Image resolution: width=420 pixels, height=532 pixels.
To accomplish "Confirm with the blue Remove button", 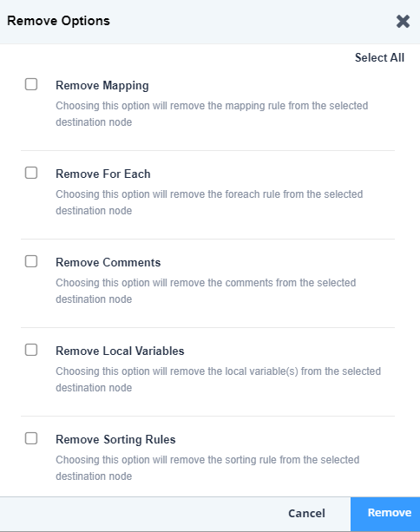I will point(385,515).
